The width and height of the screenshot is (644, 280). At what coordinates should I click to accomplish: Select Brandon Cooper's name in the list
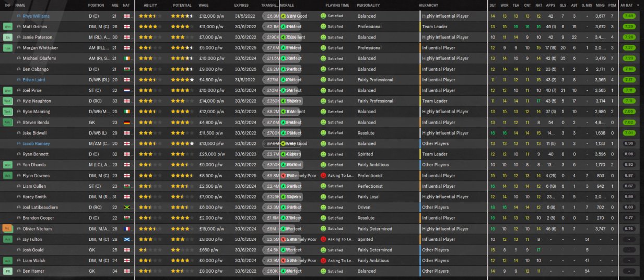click(38, 218)
